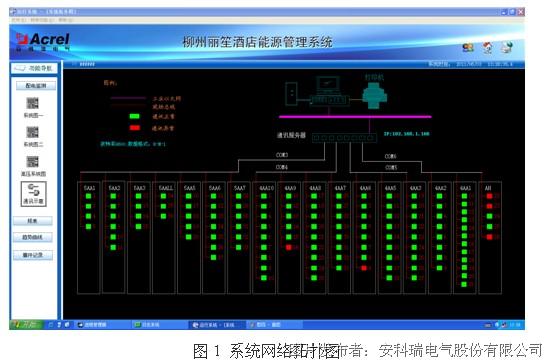The width and height of the screenshot is (552, 363).
Task: Click the bottom green indicator in panel 4AA1
Action: (x=464, y=284)
